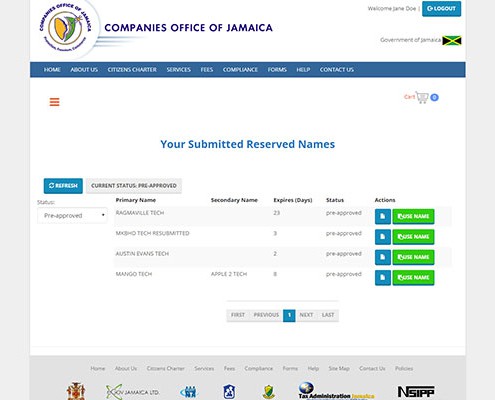Click the Companies Office of Jamaica logo

click(66, 28)
